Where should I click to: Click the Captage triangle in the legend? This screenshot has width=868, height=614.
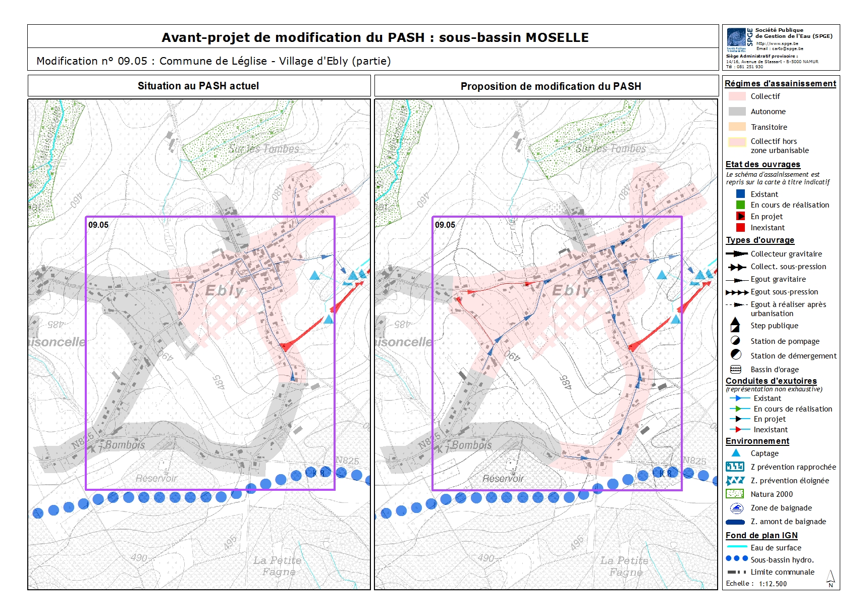click(736, 453)
